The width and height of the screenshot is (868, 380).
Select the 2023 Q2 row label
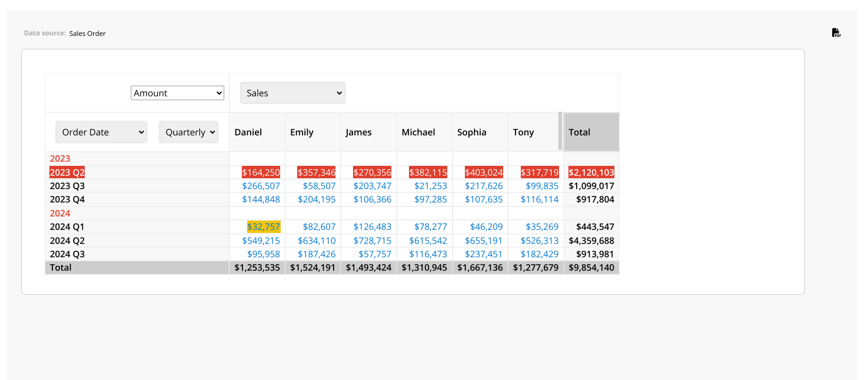click(67, 172)
